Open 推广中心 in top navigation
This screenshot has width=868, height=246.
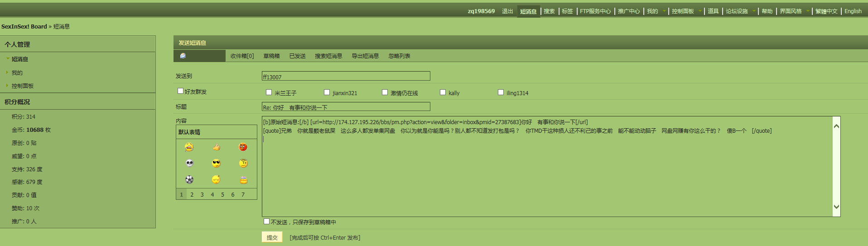[x=629, y=11]
